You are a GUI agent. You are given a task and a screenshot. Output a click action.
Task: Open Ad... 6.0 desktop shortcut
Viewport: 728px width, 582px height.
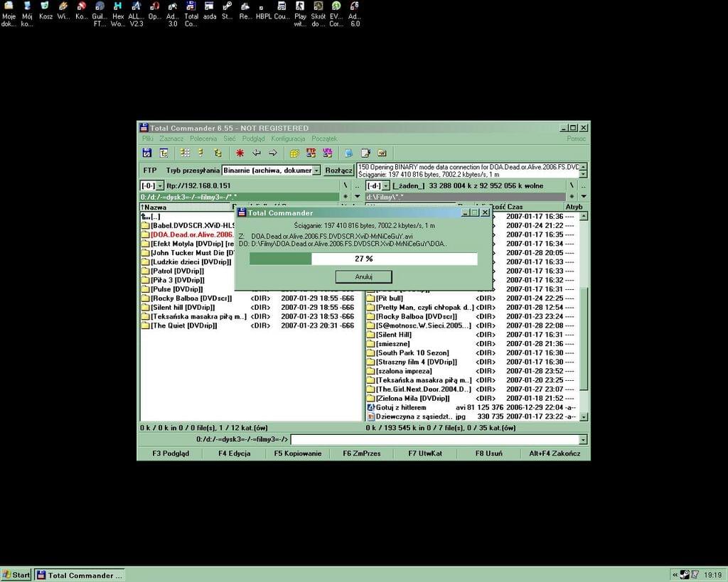coord(355,14)
